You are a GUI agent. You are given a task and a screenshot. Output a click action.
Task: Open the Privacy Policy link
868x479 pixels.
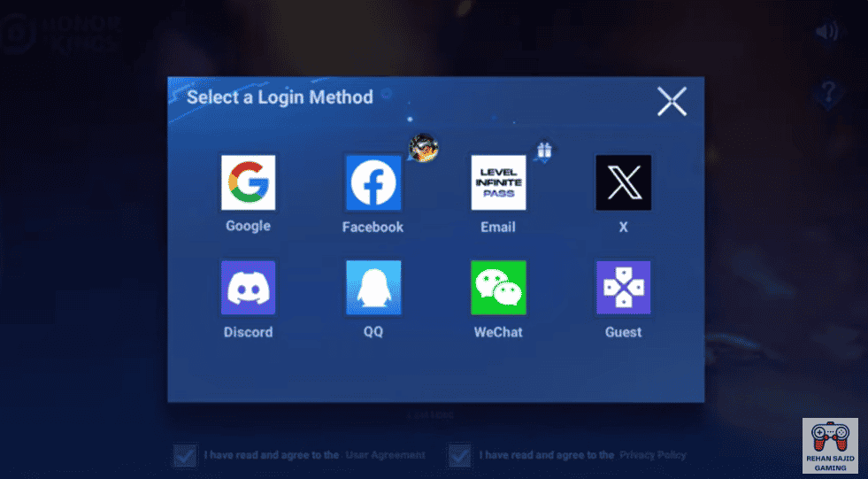click(x=652, y=455)
